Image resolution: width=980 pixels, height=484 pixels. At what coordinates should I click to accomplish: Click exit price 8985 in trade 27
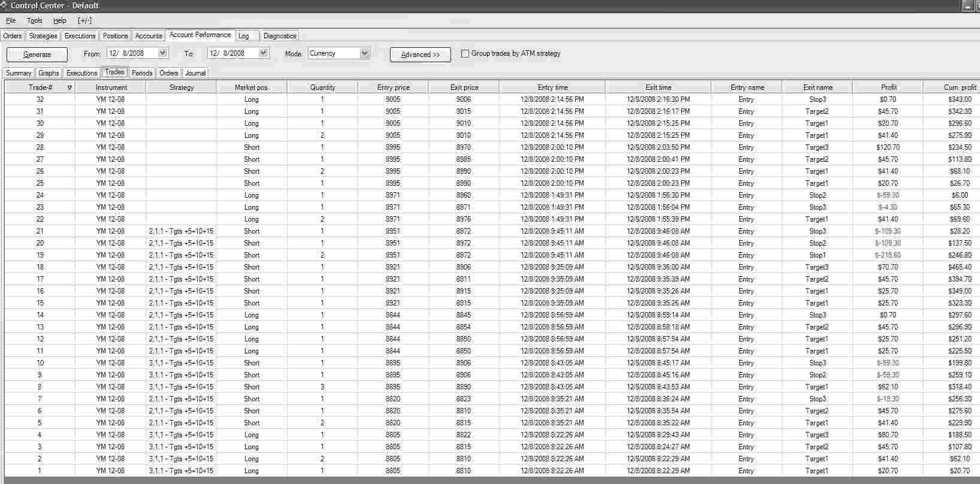pyautogui.click(x=464, y=159)
